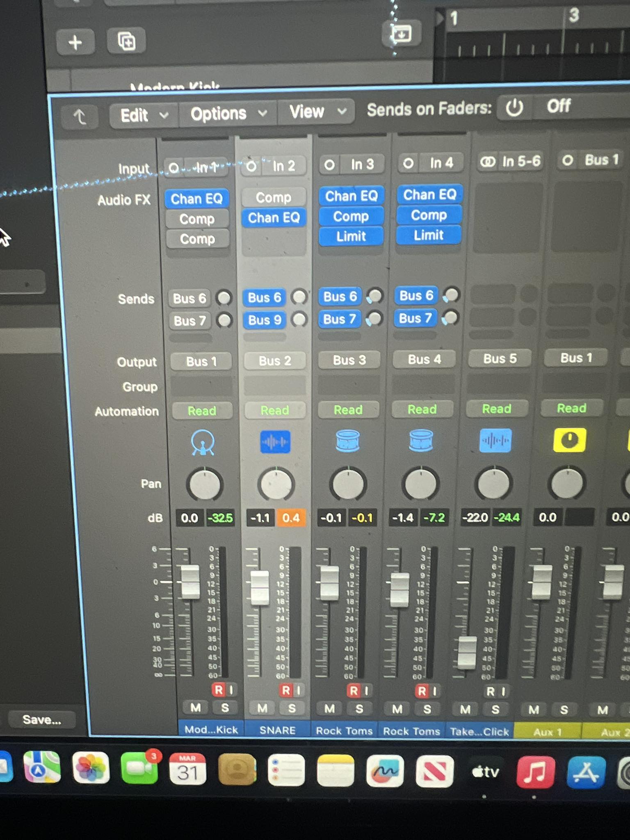Click the stereo format icon on In 5-6
The image size is (630, 840).
point(488,162)
